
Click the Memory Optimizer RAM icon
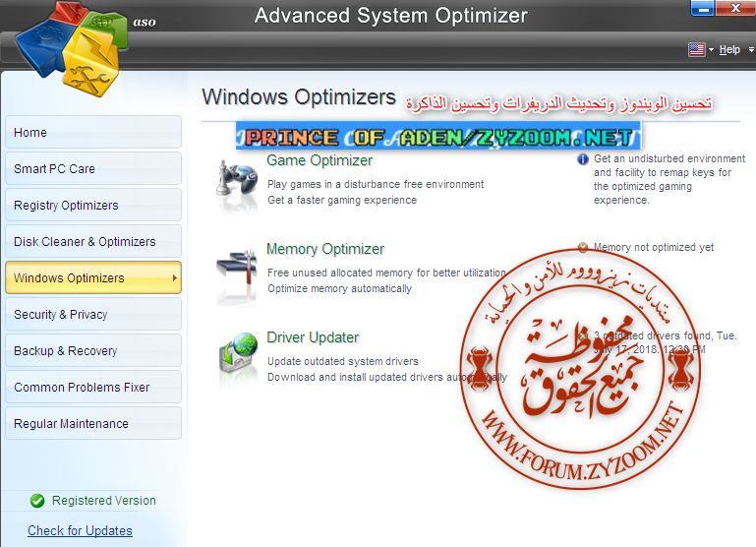236,269
